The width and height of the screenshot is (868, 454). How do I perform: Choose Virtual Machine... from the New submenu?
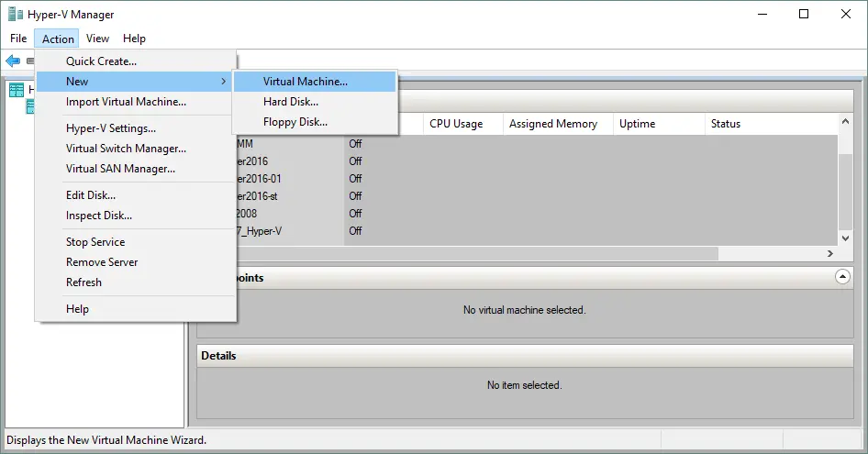pos(305,82)
